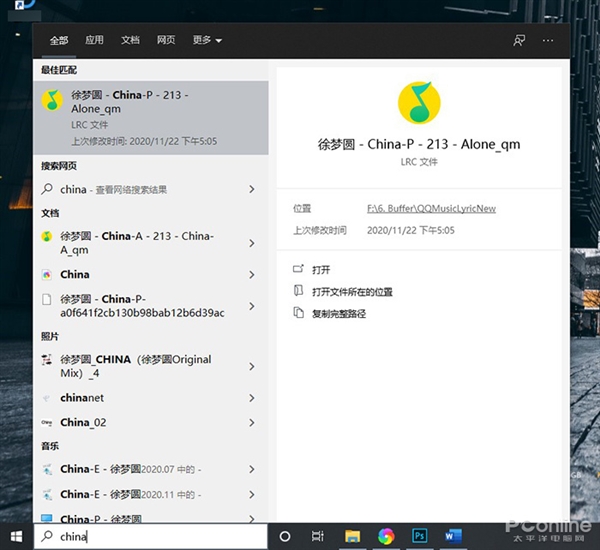The image size is (600, 550).
Task: Select the chinanet photo result
Action: click(x=151, y=398)
